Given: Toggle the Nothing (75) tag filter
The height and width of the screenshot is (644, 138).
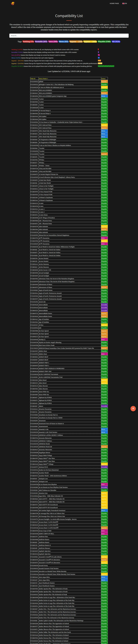Looking at the screenshot, I should click(x=28, y=42).
